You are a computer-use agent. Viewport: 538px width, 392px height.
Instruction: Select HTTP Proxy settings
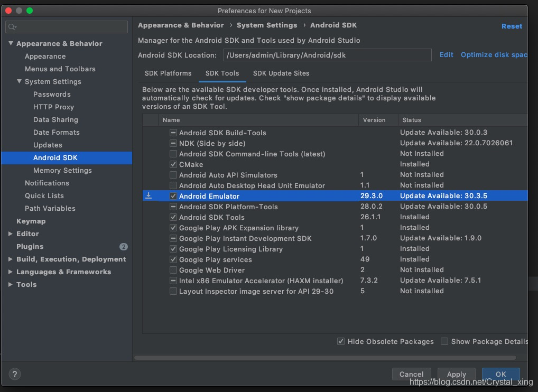pos(53,107)
